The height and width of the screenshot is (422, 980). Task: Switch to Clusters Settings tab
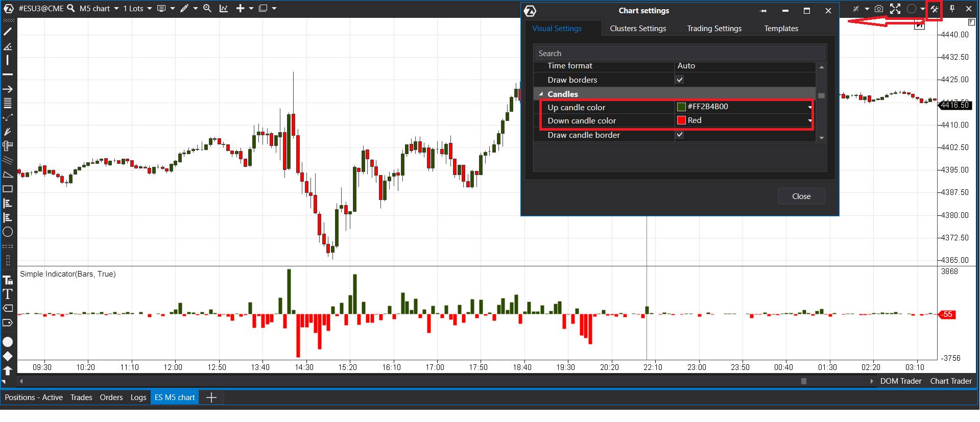click(x=638, y=29)
